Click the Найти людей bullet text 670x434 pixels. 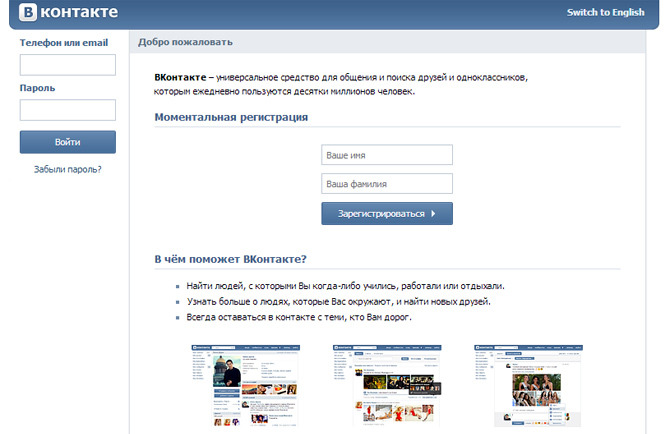click(345, 286)
